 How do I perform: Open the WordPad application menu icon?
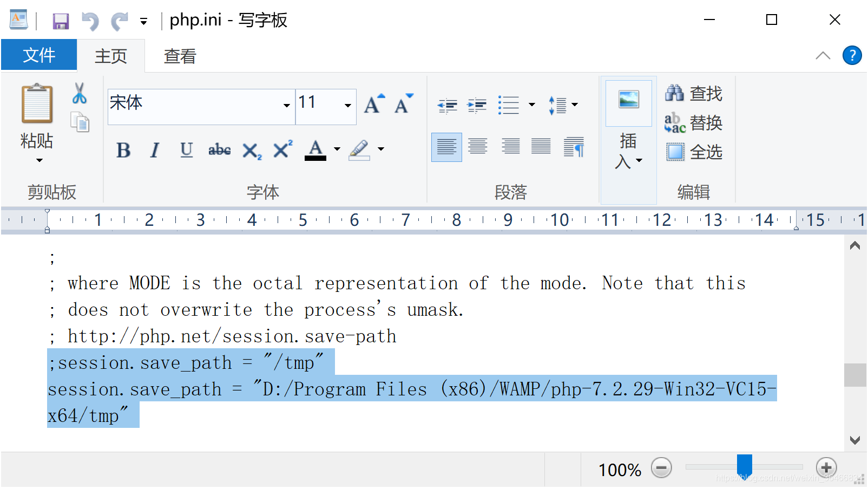(18, 20)
